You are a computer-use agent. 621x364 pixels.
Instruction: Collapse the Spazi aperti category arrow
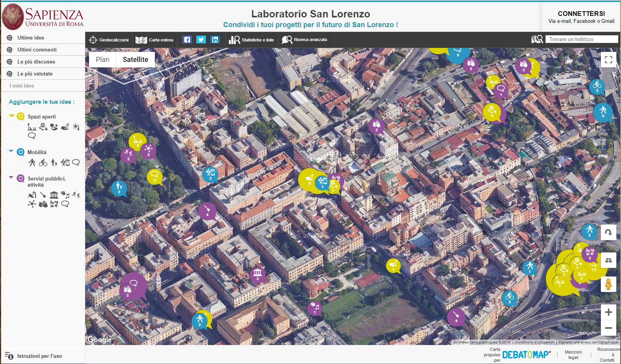coord(12,116)
